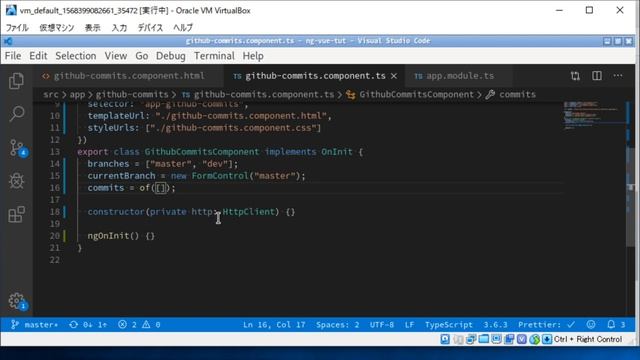Open the Debug menu
Screen dimensions: 640x360
tap(171, 56)
